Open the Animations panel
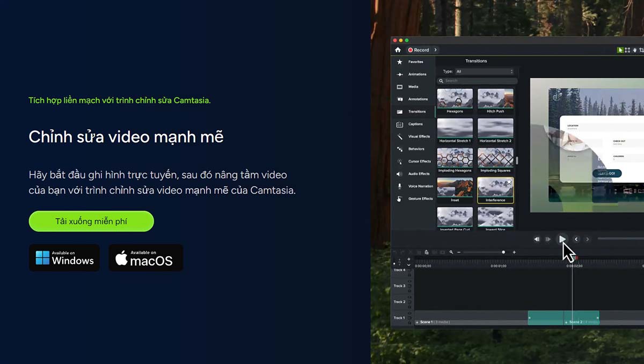The image size is (644, 364). click(413, 75)
